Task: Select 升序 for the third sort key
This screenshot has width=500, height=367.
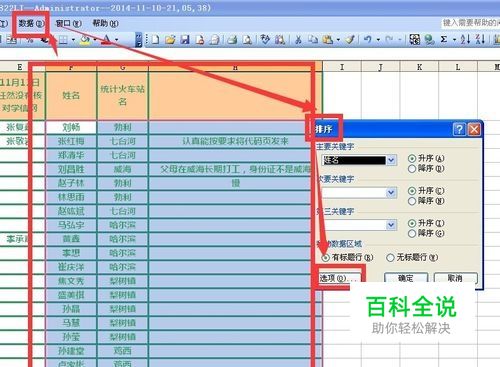Action: [426, 223]
